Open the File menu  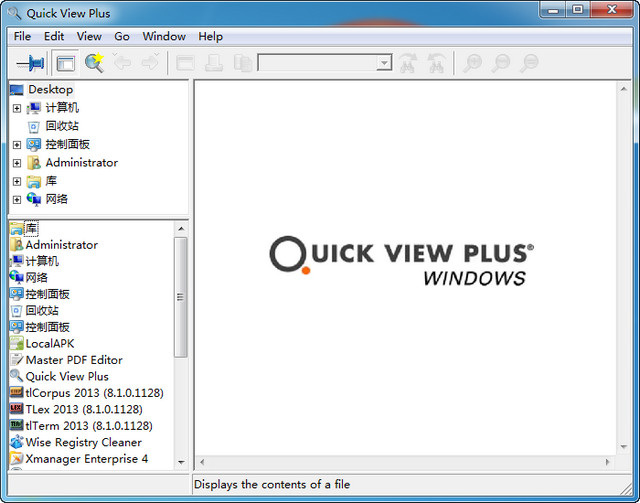coord(22,36)
